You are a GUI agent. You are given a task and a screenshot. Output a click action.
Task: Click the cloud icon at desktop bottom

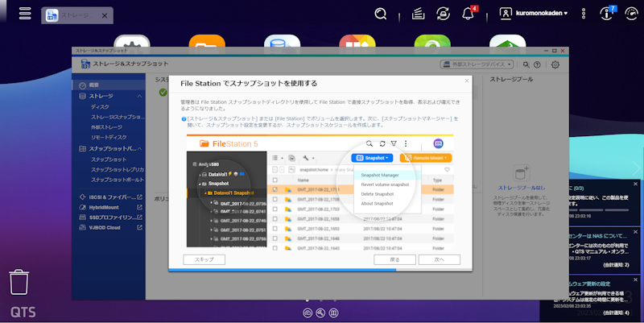(308, 313)
